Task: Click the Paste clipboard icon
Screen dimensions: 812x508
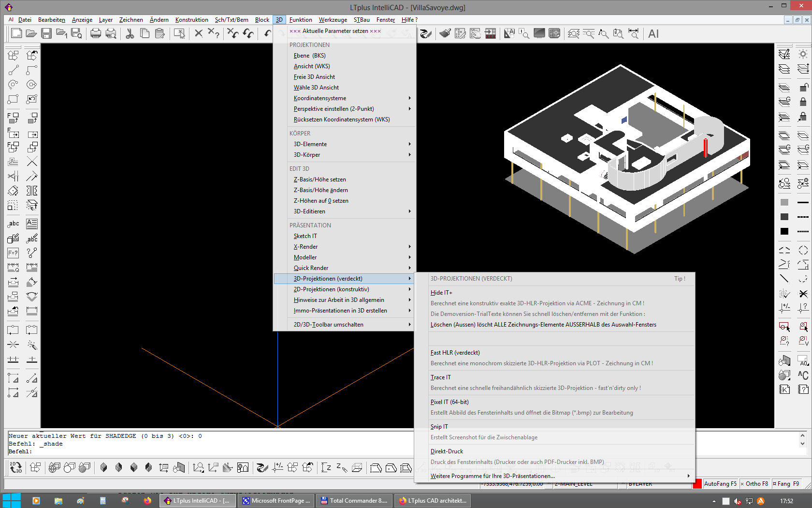Action: [159, 33]
